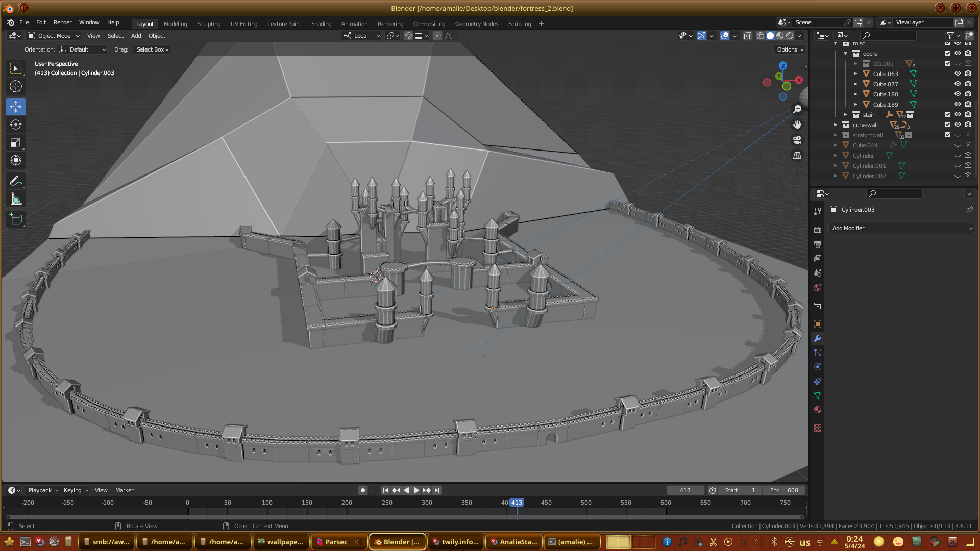Select the Measure tool

[16, 199]
